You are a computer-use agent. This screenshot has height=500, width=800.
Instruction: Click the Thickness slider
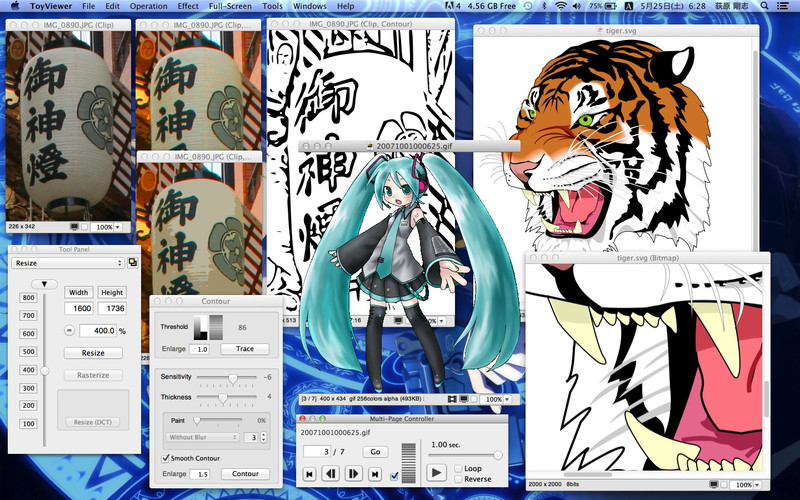[227, 398]
